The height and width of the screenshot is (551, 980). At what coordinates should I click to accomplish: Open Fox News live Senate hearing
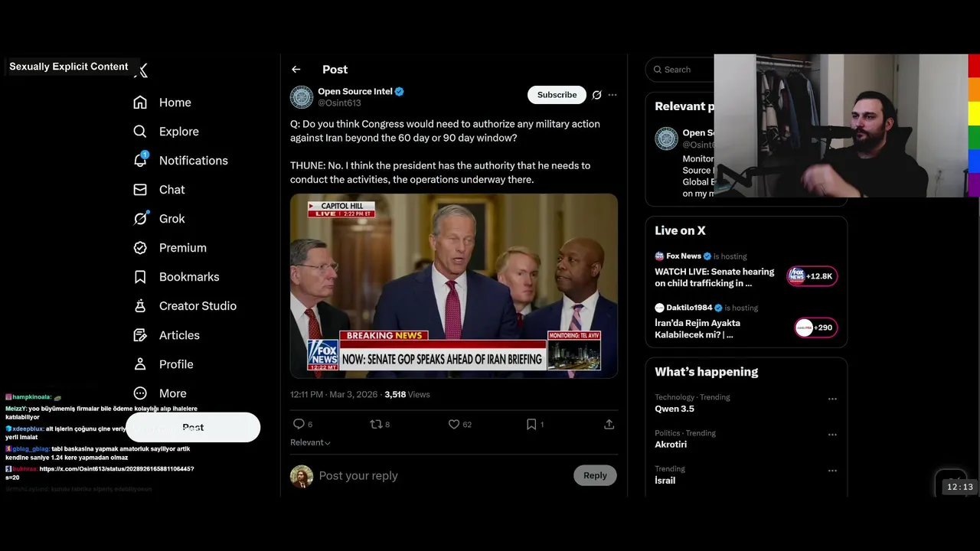[x=714, y=278]
